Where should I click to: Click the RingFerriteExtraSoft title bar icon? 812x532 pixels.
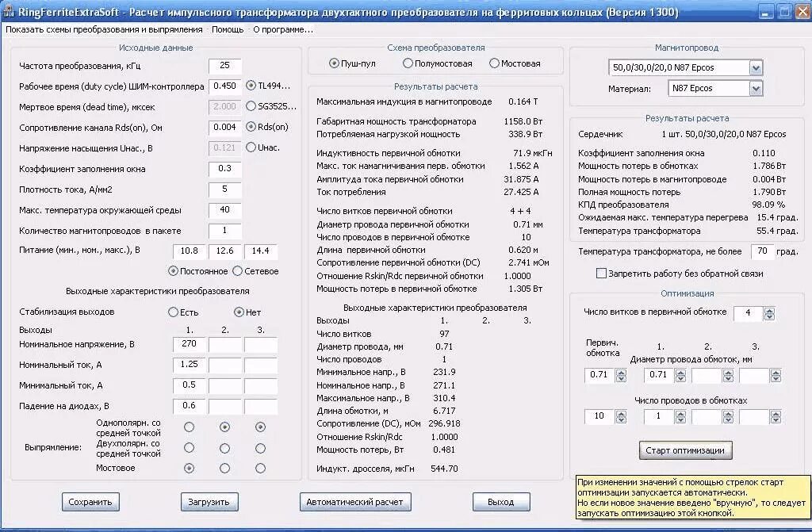point(9,11)
